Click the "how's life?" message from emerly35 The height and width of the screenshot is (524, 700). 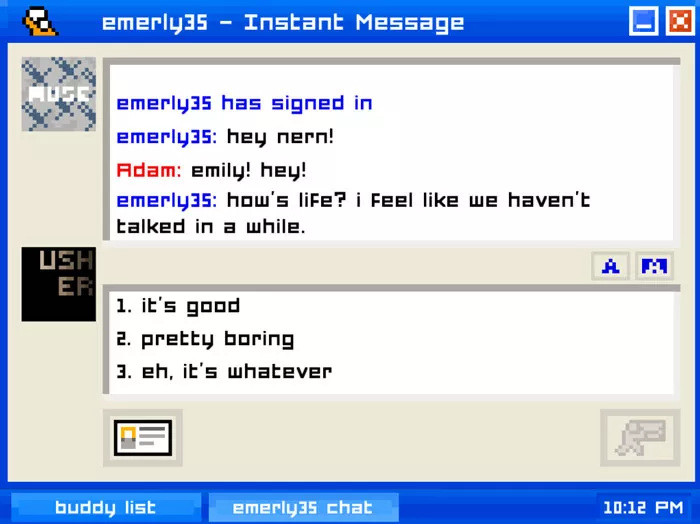353,213
